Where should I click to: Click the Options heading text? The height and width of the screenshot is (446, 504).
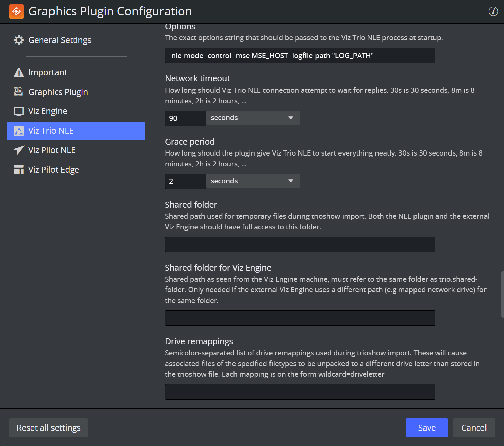coord(180,27)
